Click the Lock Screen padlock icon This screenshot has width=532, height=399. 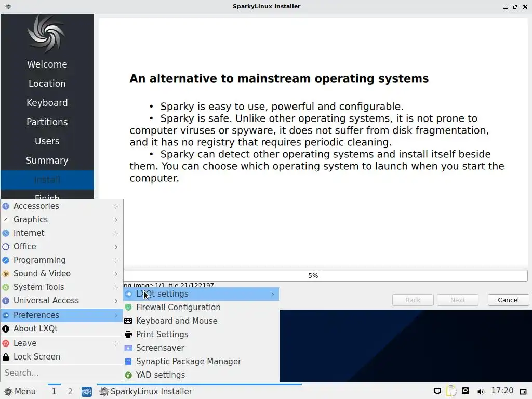click(6, 357)
